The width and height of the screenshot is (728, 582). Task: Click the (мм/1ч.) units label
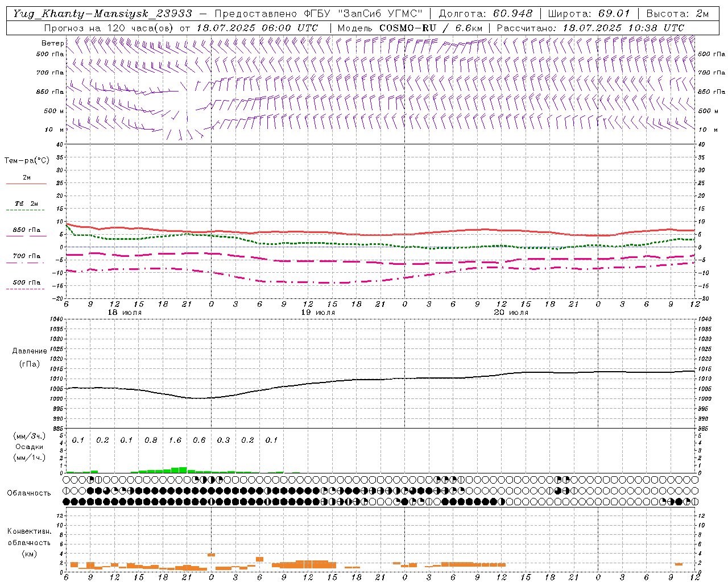click(30, 458)
